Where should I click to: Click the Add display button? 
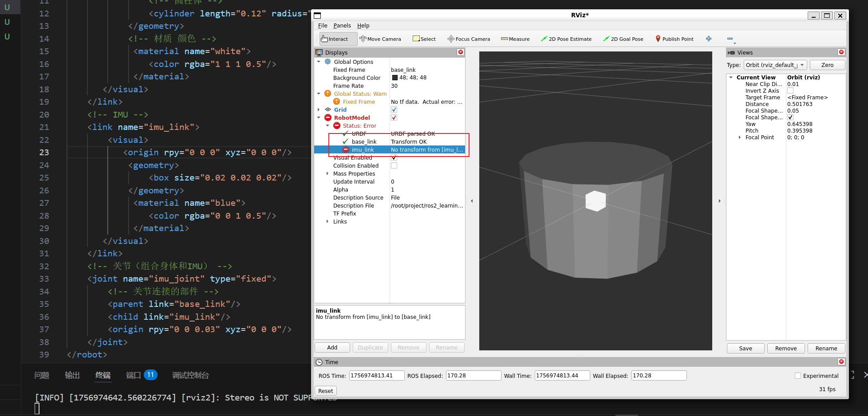pyautogui.click(x=332, y=348)
